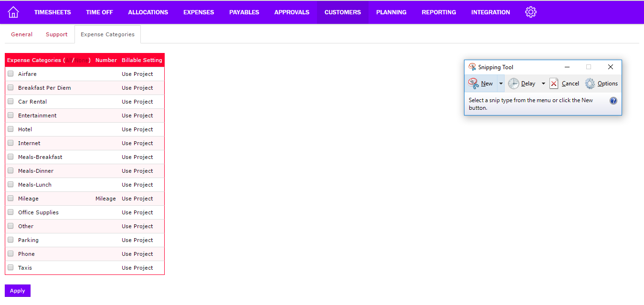Open Snipping Tool Options gear icon
The width and height of the screenshot is (644, 305).
[590, 84]
